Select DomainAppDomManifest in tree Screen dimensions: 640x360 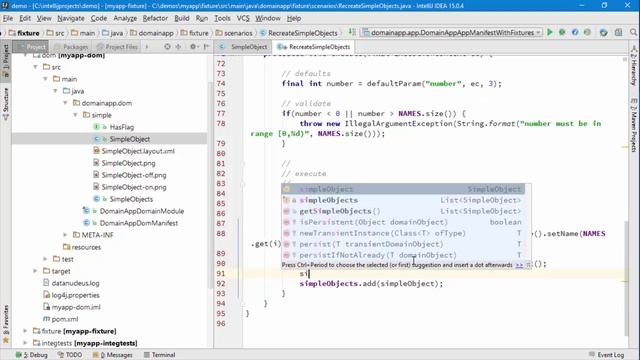coord(138,223)
